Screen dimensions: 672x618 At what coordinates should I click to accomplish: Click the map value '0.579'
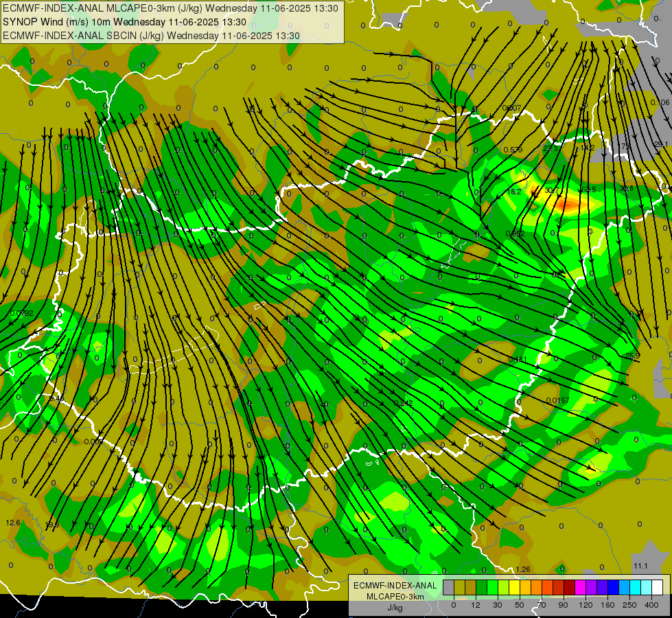pyautogui.click(x=513, y=150)
